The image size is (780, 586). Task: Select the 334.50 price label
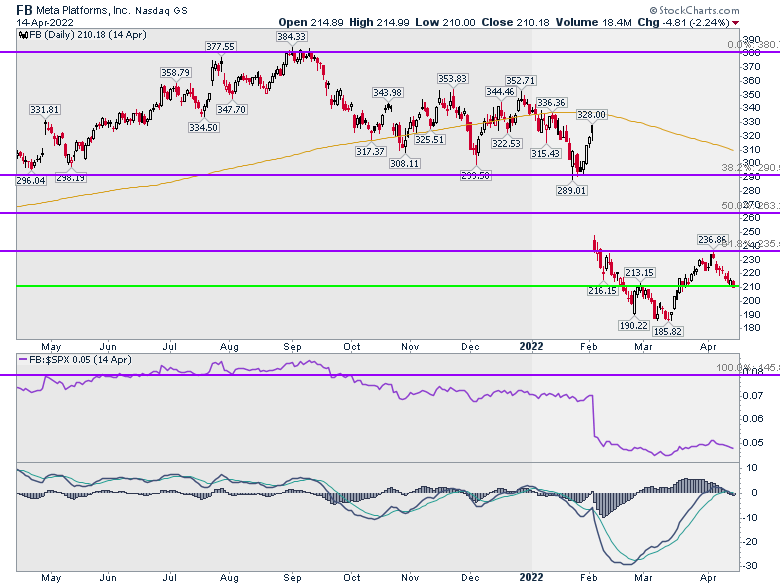tap(203, 127)
